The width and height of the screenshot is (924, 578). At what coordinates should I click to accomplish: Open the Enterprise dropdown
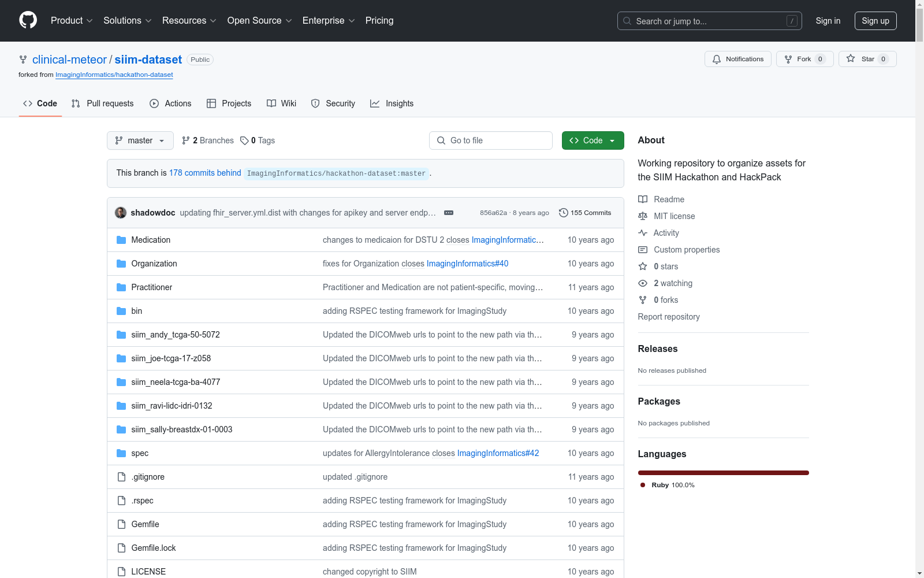tap(329, 20)
